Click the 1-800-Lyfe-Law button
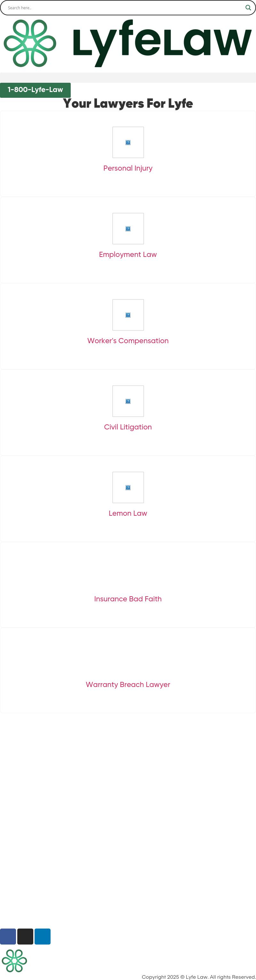Viewport: 256px width, 980px height. (x=35, y=90)
